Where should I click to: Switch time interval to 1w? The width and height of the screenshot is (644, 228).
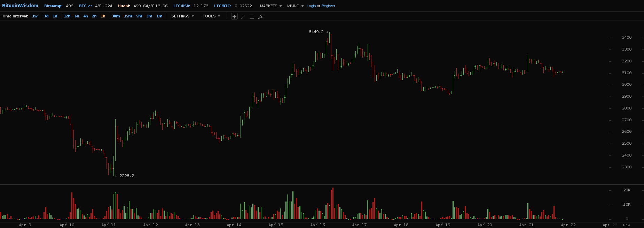(x=35, y=16)
